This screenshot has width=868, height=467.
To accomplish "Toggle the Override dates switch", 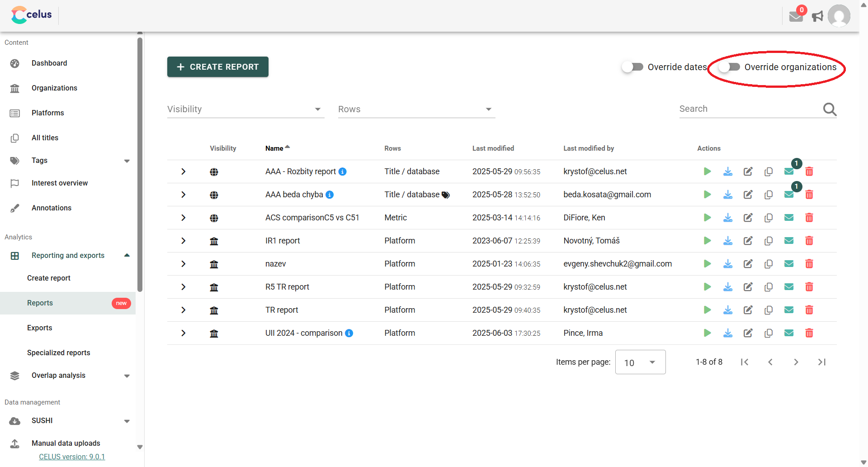I will pos(632,67).
